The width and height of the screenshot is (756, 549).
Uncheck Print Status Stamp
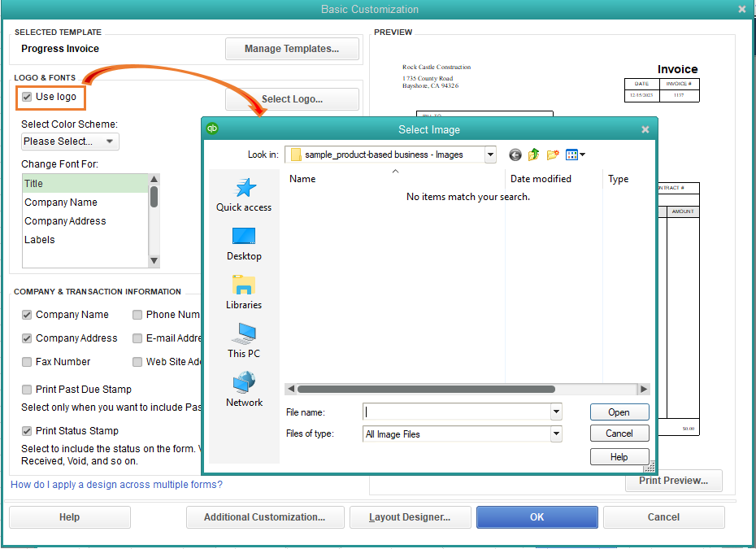coord(27,431)
